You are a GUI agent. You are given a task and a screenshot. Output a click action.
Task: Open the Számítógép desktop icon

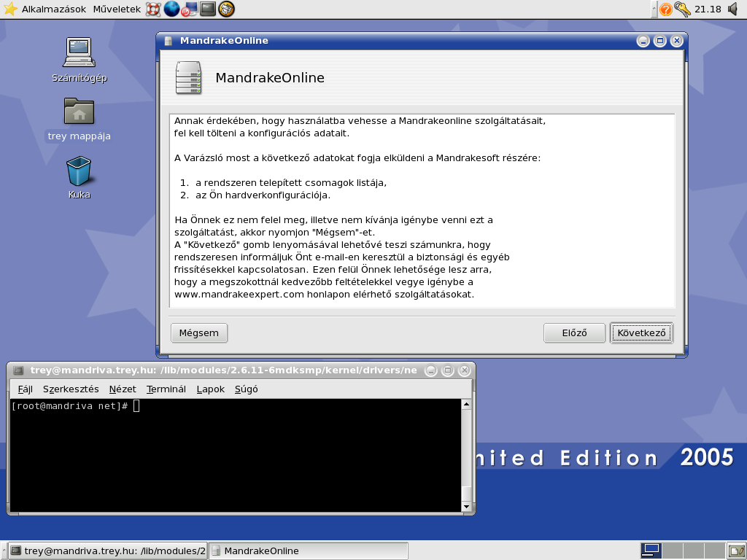click(79, 52)
